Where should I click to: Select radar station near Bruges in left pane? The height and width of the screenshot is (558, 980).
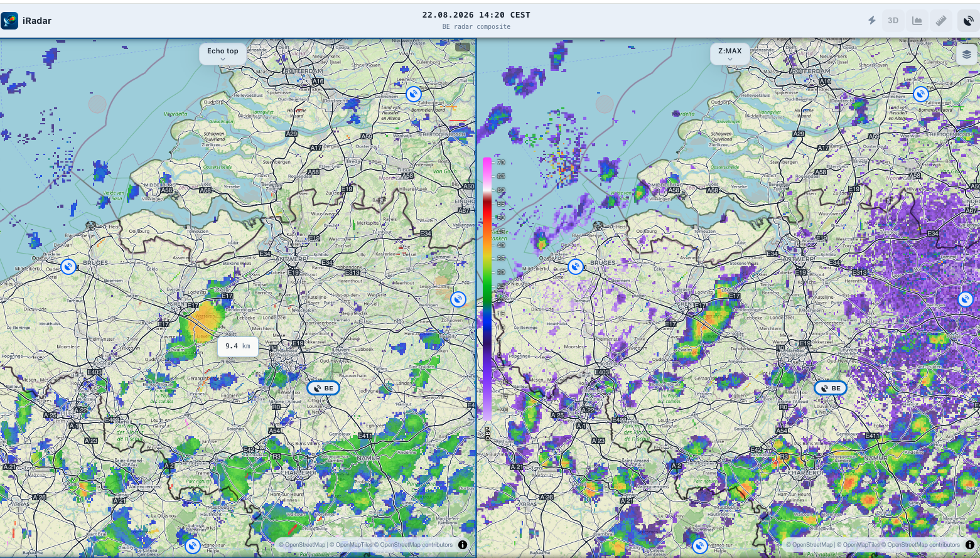[68, 267]
